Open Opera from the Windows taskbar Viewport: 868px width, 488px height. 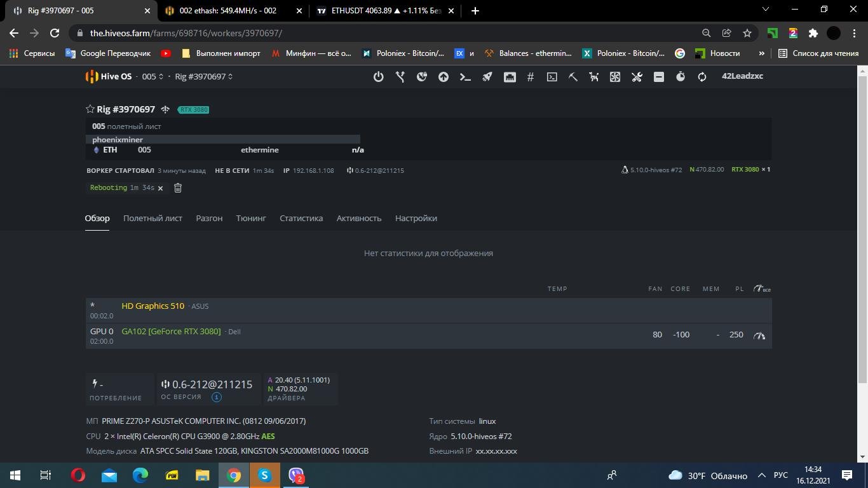point(78,475)
